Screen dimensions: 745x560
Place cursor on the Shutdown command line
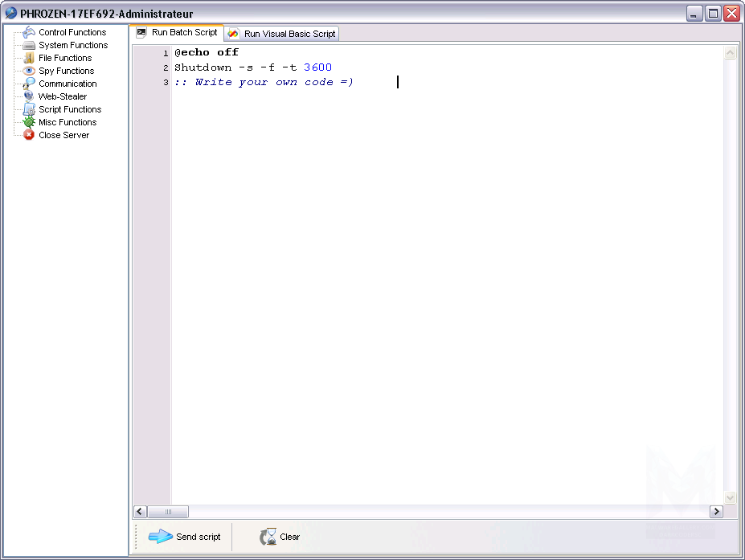point(252,67)
